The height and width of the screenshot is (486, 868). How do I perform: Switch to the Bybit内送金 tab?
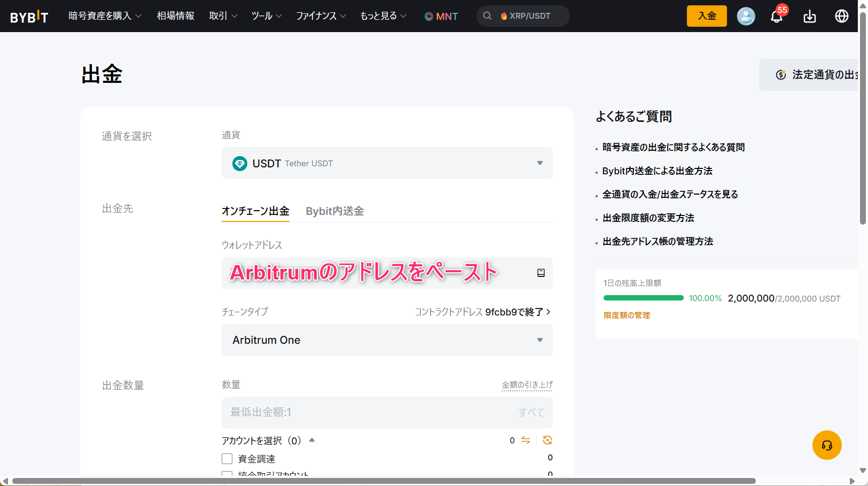click(334, 211)
